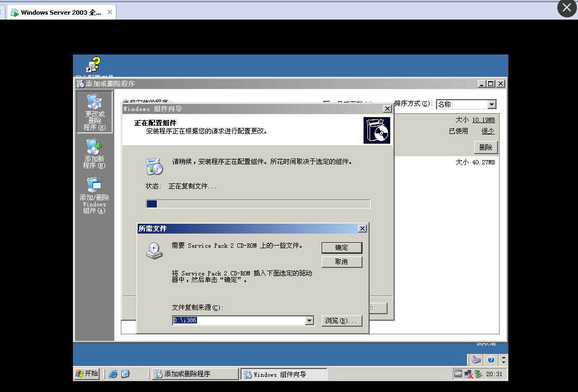Viewport: 578px width, 392px height.
Task: Click the file copy progress bar
Action: pos(258,204)
